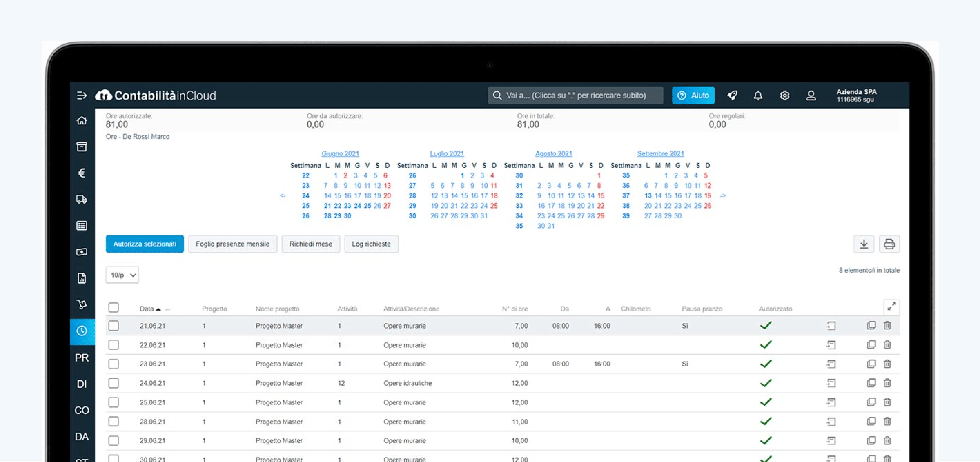980x462 pixels.
Task: Select week 24 in Giugno calendar
Action: coord(305,195)
